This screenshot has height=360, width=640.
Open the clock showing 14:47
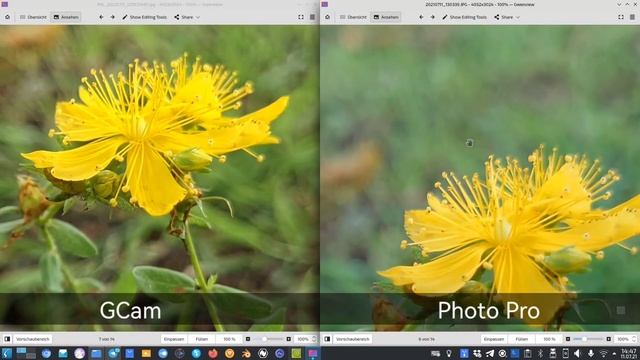pyautogui.click(x=629, y=353)
